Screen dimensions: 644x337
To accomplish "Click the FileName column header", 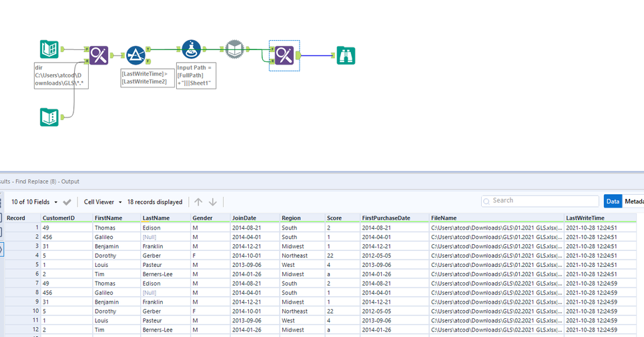I will (497, 218).
